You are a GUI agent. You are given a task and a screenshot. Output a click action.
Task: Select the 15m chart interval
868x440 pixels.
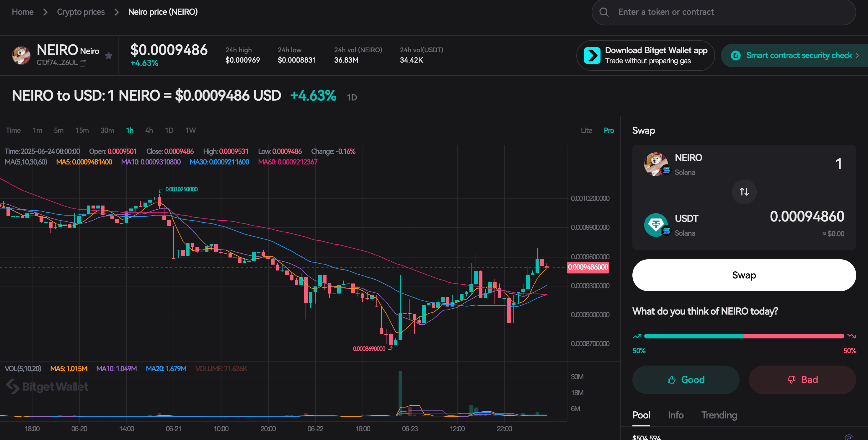(82, 131)
